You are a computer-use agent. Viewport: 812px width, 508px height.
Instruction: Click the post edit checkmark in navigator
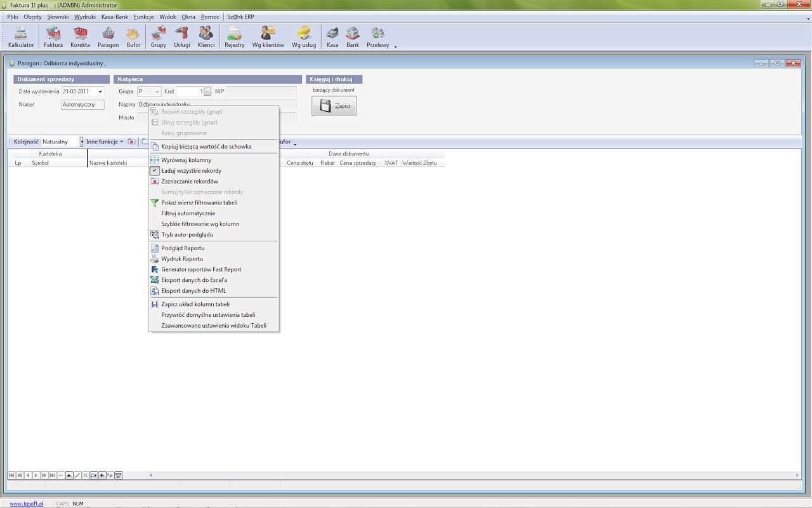click(77, 475)
